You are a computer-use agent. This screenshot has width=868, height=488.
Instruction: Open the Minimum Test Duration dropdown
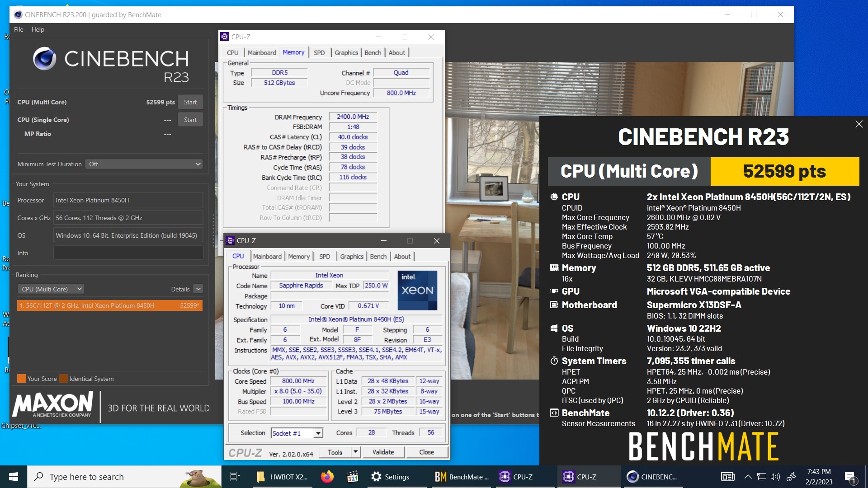coord(144,164)
